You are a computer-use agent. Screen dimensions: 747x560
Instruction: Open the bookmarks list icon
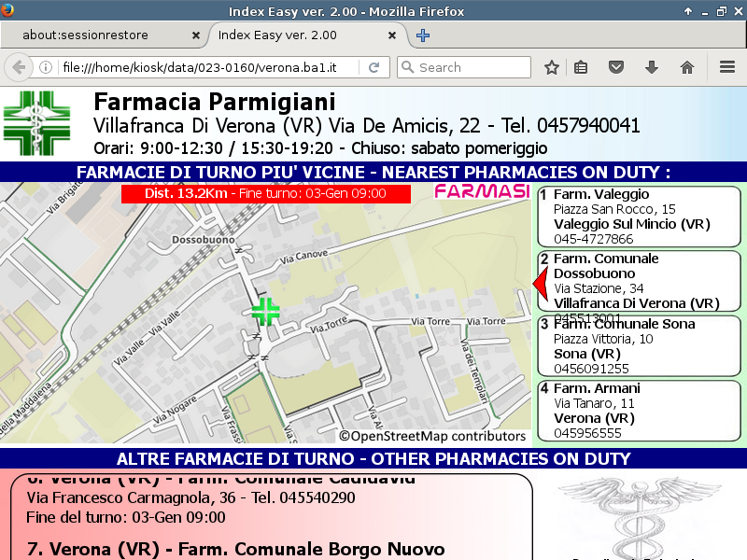pyautogui.click(x=581, y=67)
